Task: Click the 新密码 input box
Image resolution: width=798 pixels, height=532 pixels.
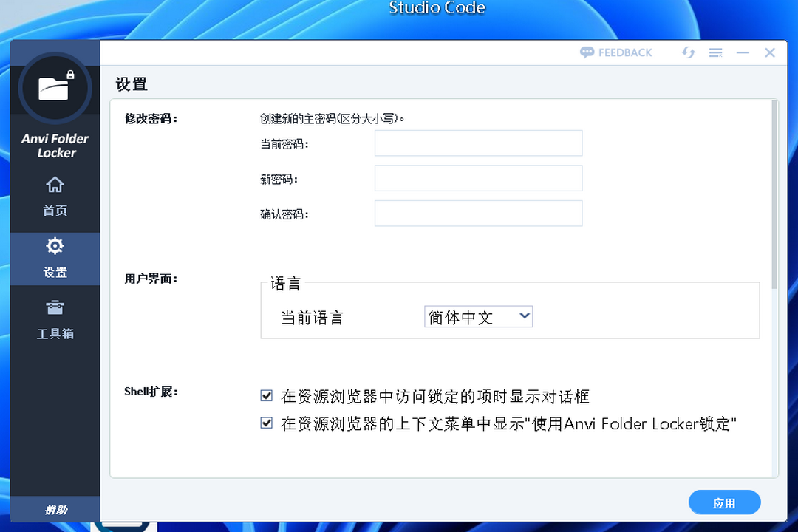Action: [477, 178]
